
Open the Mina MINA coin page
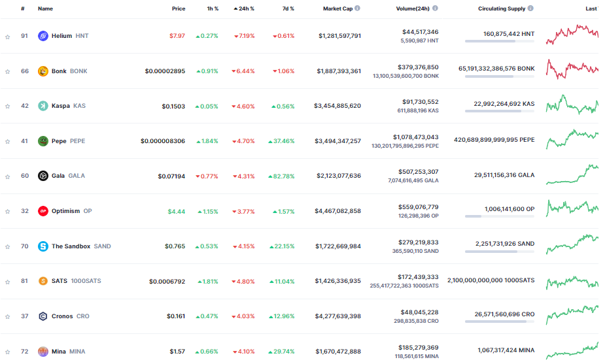(68, 352)
